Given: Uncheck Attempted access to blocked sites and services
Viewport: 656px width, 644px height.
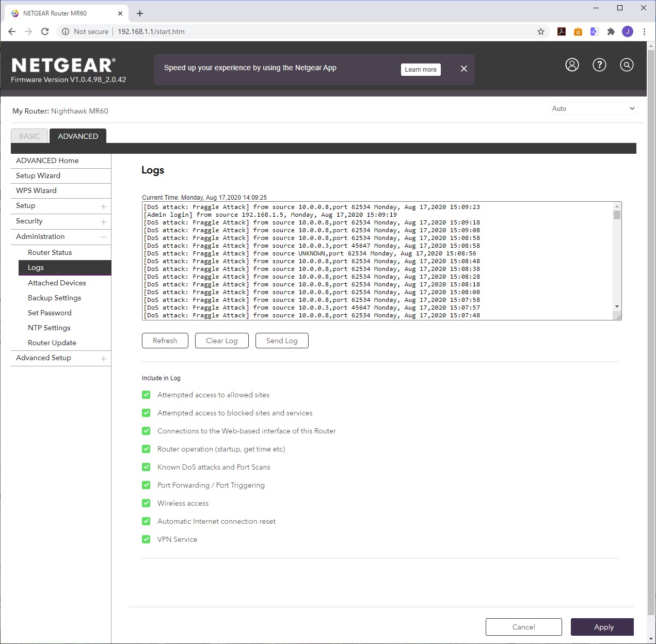Looking at the screenshot, I should click(146, 413).
